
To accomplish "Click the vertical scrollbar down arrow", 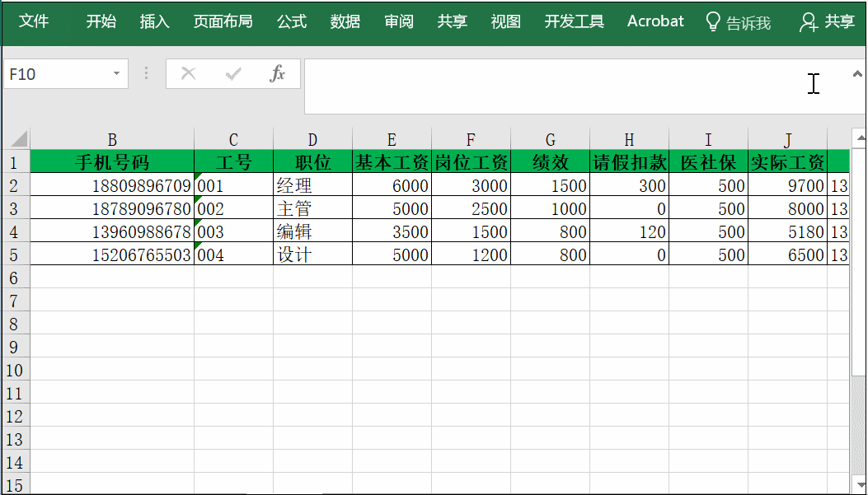I will point(860,485).
